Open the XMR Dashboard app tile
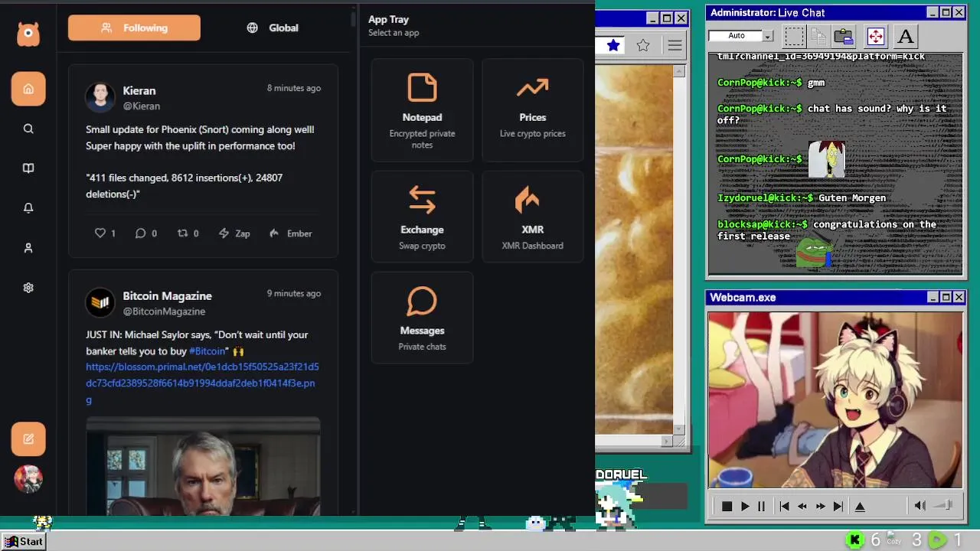Screen dimensions: 980x551 [533, 217]
